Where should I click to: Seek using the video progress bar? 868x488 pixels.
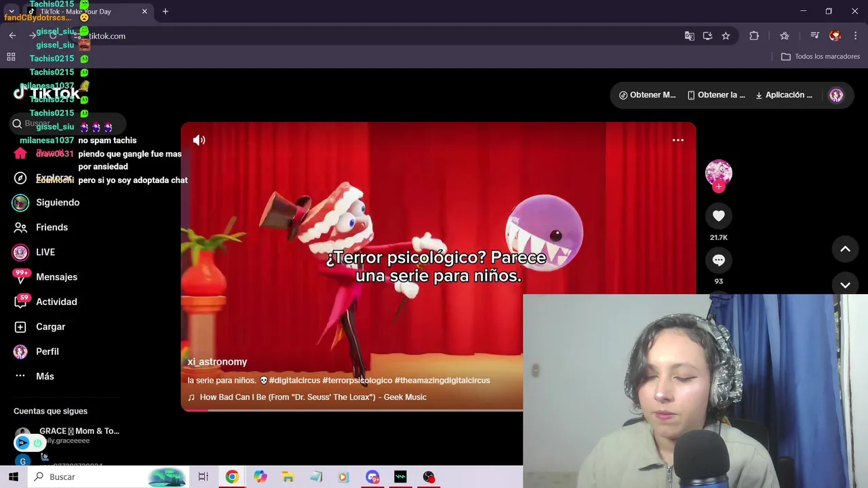(x=352, y=409)
